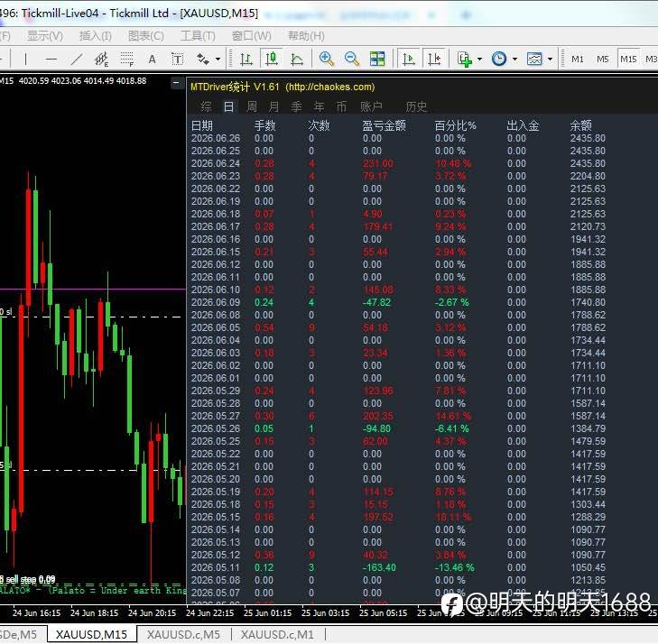658x644 pixels.
Task: Click date cell 2026.06.24
Action: [x=216, y=163]
